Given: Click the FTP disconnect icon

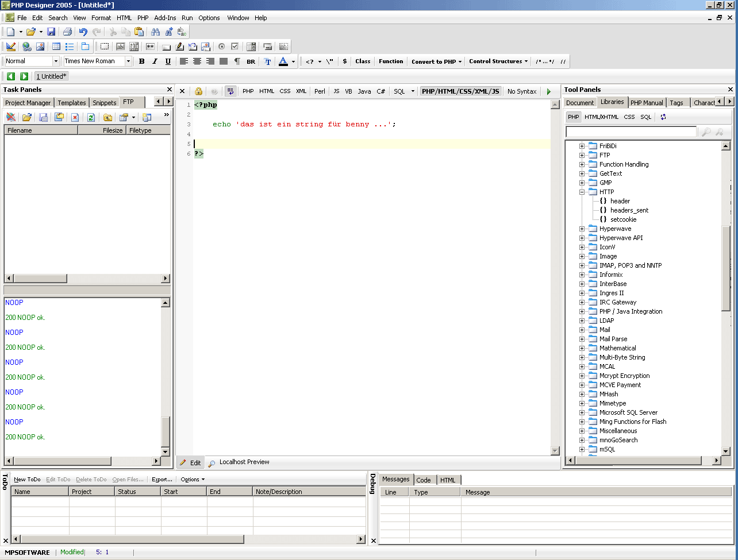Looking at the screenshot, I should tap(11, 117).
